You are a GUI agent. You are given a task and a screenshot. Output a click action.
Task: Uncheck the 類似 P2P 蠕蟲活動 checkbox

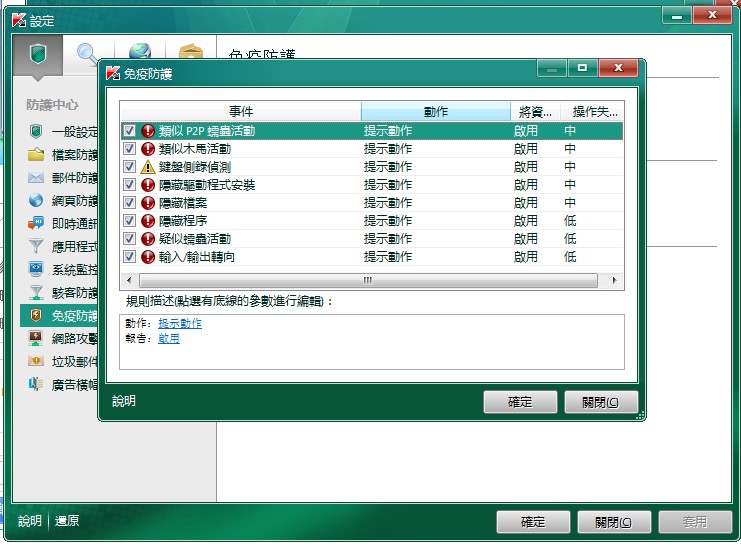[129, 130]
